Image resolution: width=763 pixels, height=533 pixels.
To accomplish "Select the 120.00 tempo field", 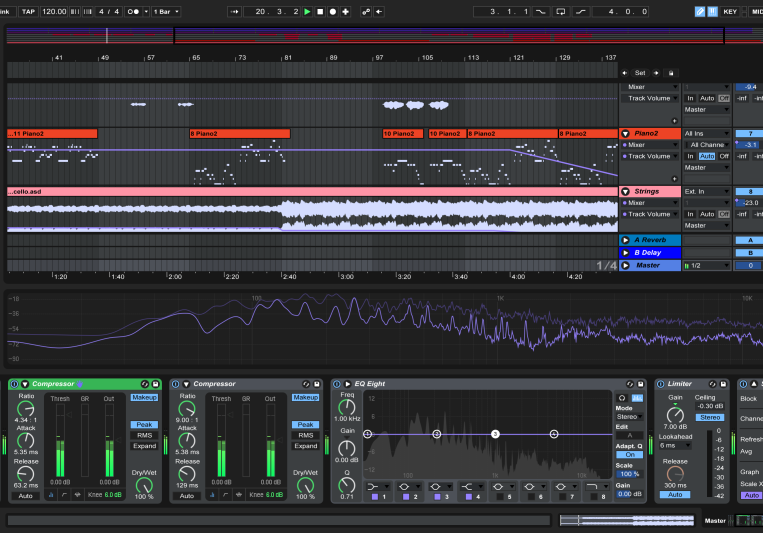I will [x=54, y=12].
